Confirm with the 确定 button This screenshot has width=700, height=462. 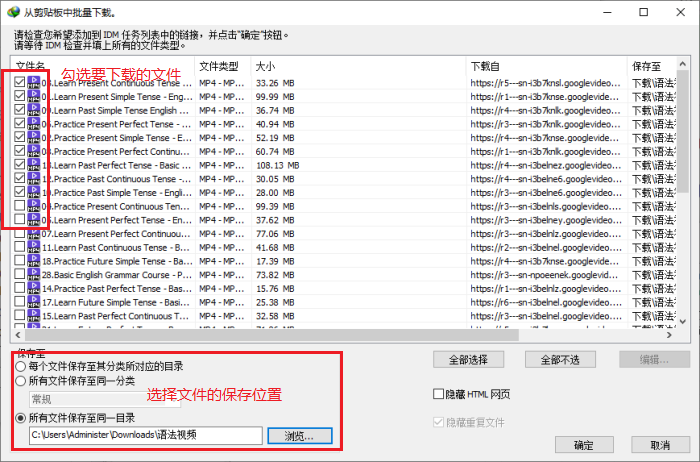pos(584,445)
